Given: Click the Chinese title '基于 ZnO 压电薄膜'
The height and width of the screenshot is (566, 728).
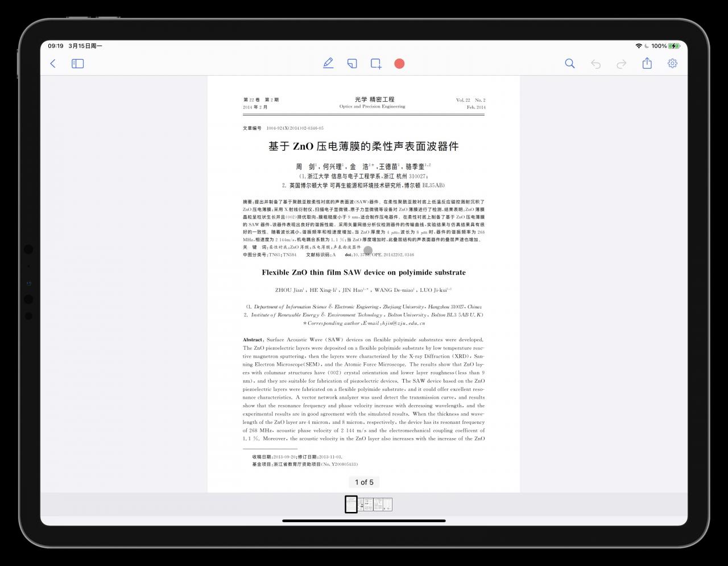Looking at the screenshot, I should tap(363, 146).
